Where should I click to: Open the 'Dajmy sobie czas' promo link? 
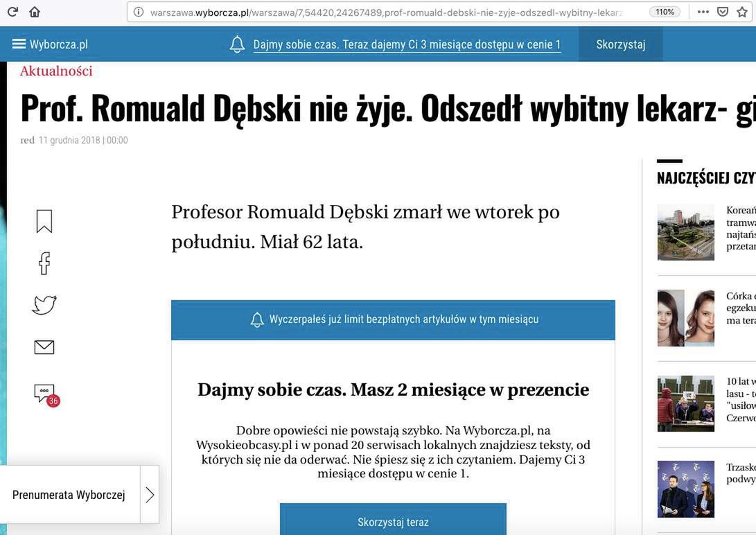pyautogui.click(x=407, y=44)
